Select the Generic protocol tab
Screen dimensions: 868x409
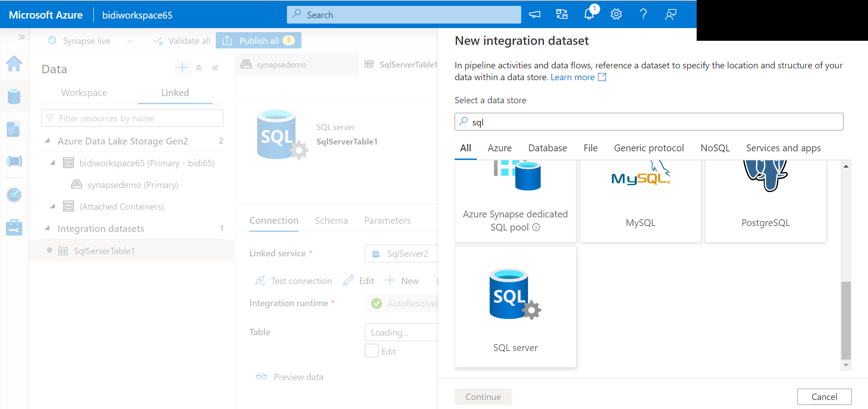649,148
